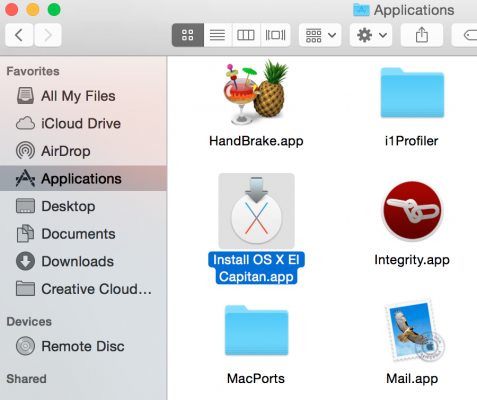Select Remote Disc under Devices

[83, 346]
